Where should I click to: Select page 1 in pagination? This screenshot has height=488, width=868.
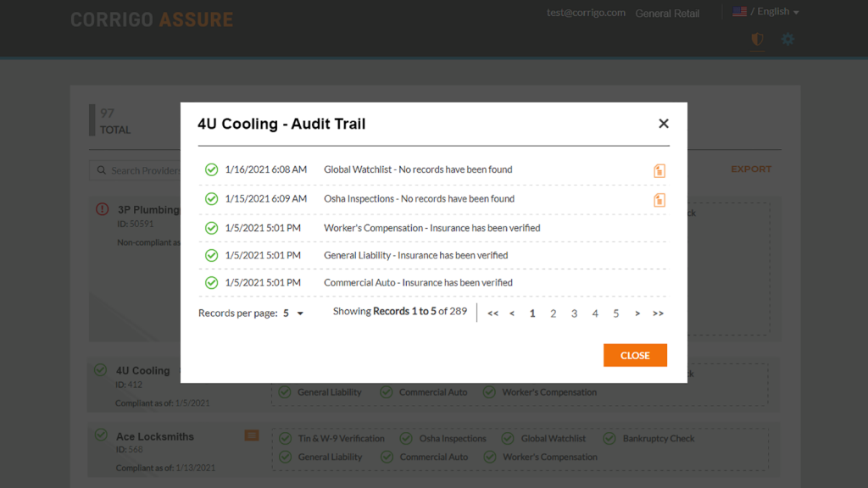[x=532, y=313]
